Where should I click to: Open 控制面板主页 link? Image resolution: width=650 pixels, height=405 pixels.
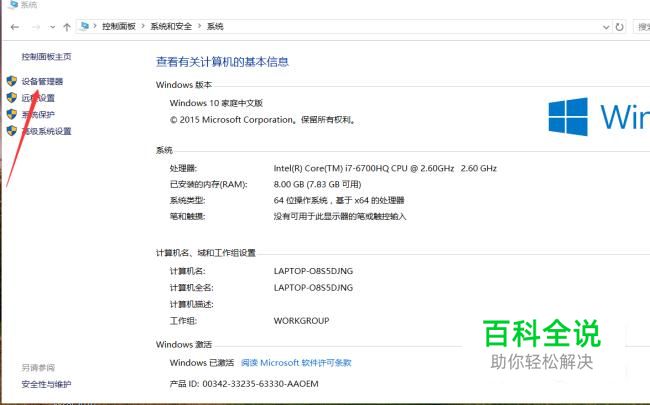[x=46, y=56]
